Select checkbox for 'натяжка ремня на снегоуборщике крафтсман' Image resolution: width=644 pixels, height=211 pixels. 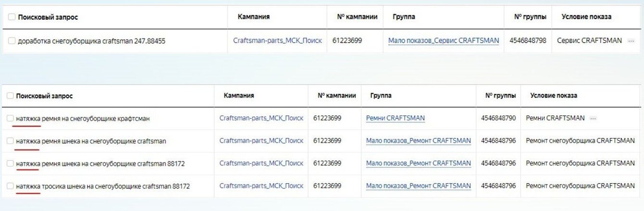click(x=10, y=118)
